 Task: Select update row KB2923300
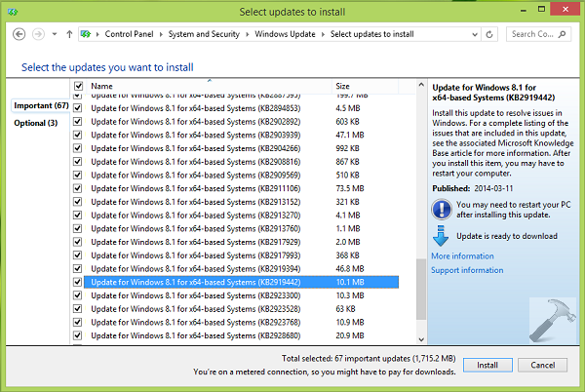[241, 295]
